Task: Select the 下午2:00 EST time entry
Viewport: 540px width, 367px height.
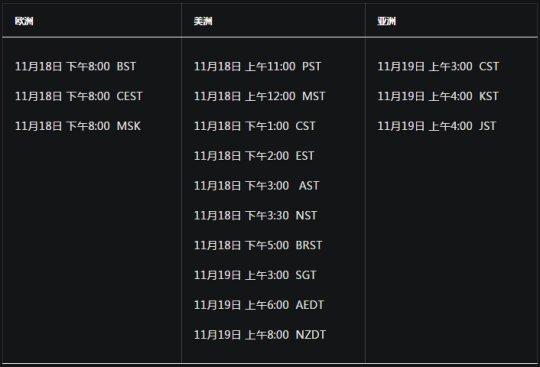Action: pyautogui.click(x=254, y=156)
